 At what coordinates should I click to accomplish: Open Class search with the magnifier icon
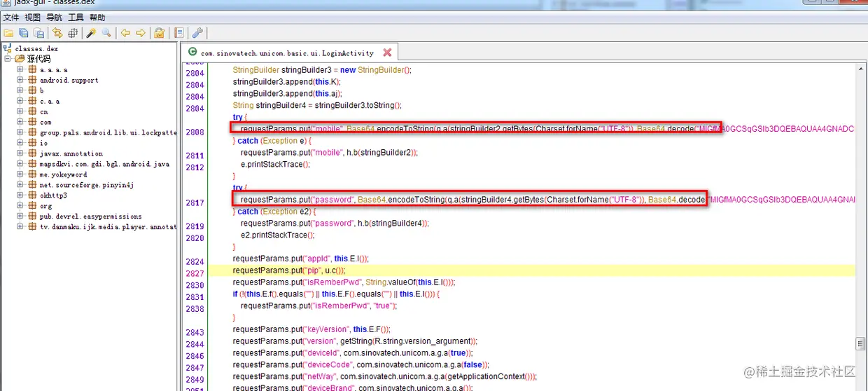106,33
